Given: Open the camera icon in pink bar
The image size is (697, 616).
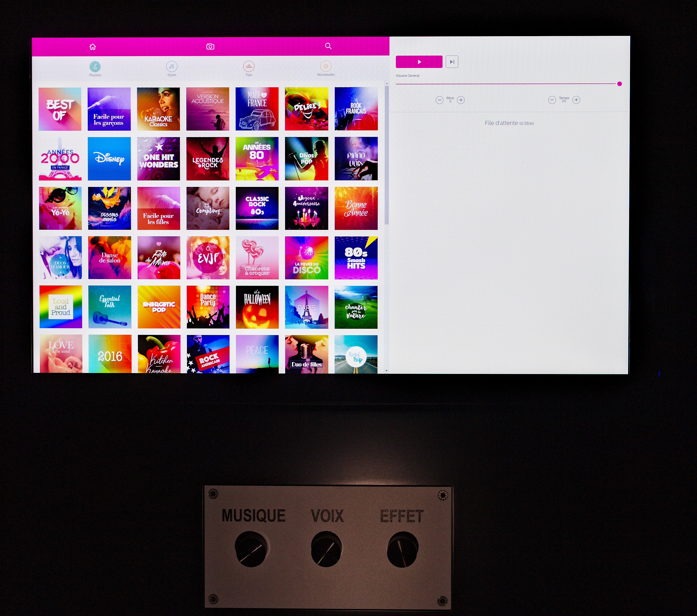Looking at the screenshot, I should [x=210, y=46].
